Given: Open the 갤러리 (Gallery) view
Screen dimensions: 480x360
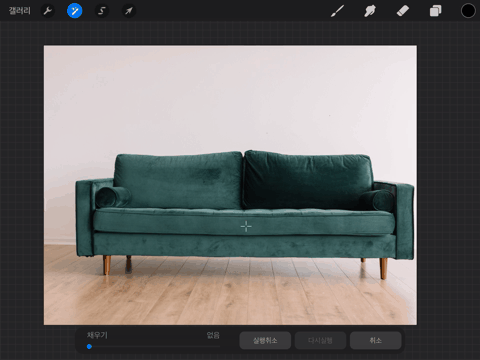Looking at the screenshot, I should click(x=20, y=11).
